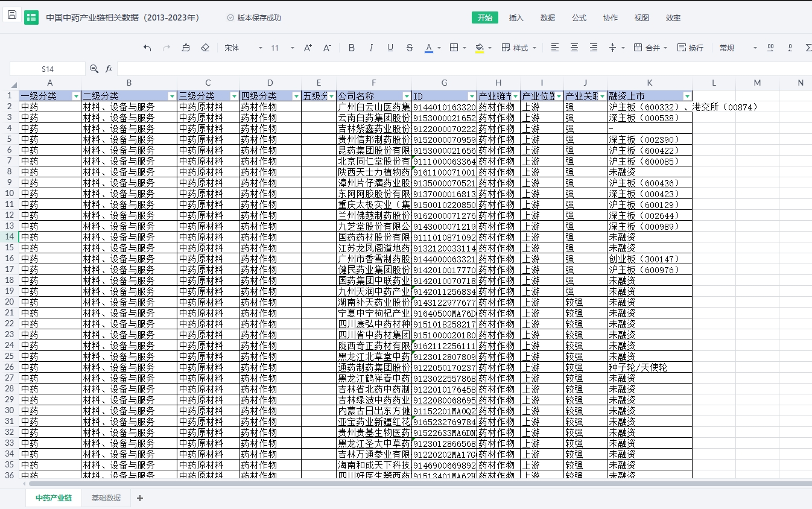Click the clear formatting eraser icon
Screen dimensions: 812x509
(205, 48)
